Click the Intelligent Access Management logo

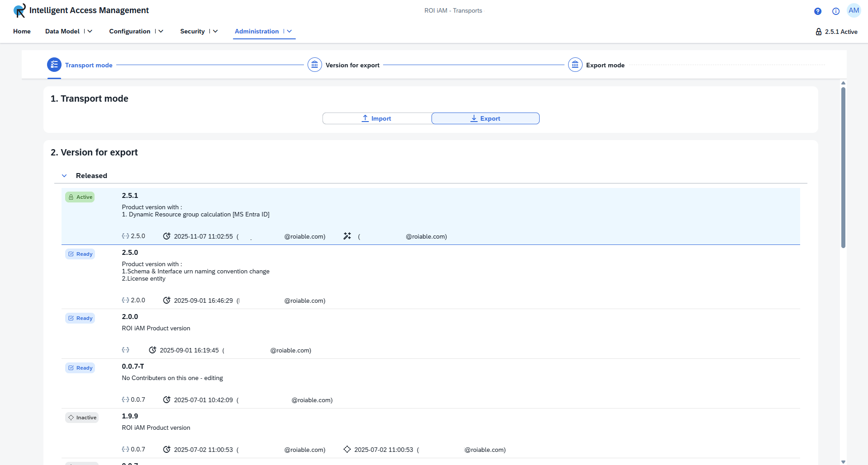click(18, 10)
